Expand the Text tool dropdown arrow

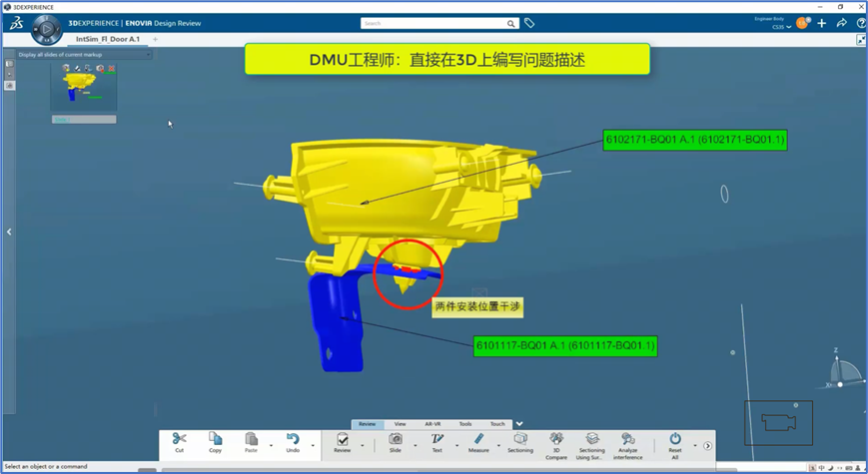[x=457, y=446]
